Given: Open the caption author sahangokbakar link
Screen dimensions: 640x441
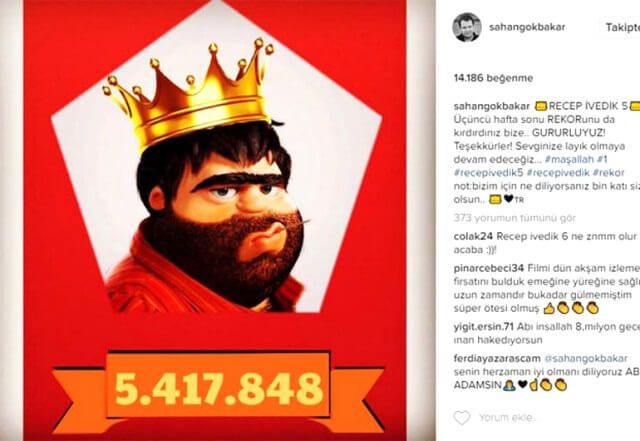Looking at the screenshot, I should point(491,106).
